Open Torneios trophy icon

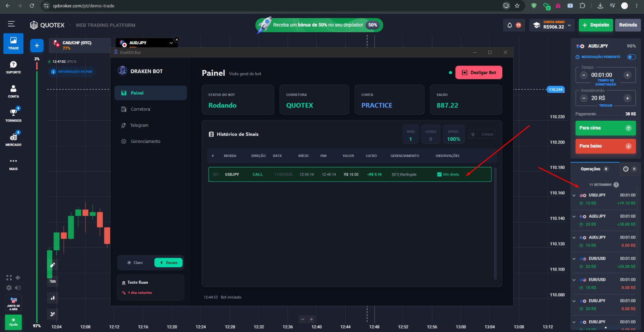click(13, 112)
